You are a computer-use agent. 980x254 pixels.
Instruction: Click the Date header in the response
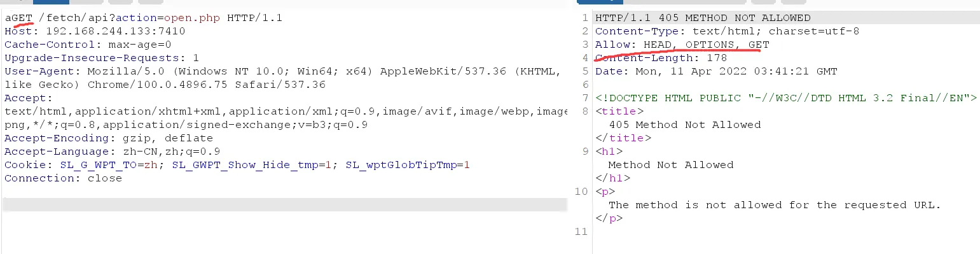click(x=716, y=71)
